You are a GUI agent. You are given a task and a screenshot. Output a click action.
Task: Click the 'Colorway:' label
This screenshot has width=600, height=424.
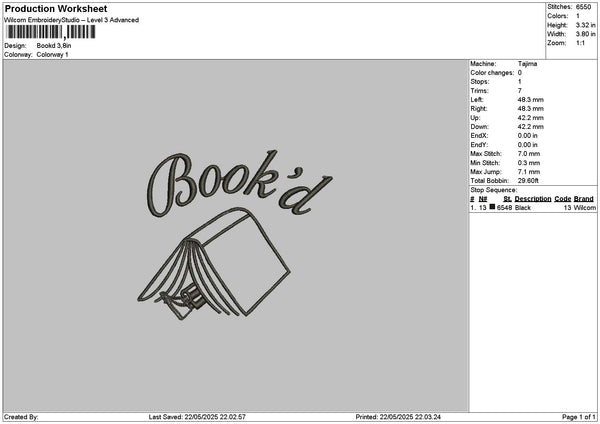[x=18, y=55]
